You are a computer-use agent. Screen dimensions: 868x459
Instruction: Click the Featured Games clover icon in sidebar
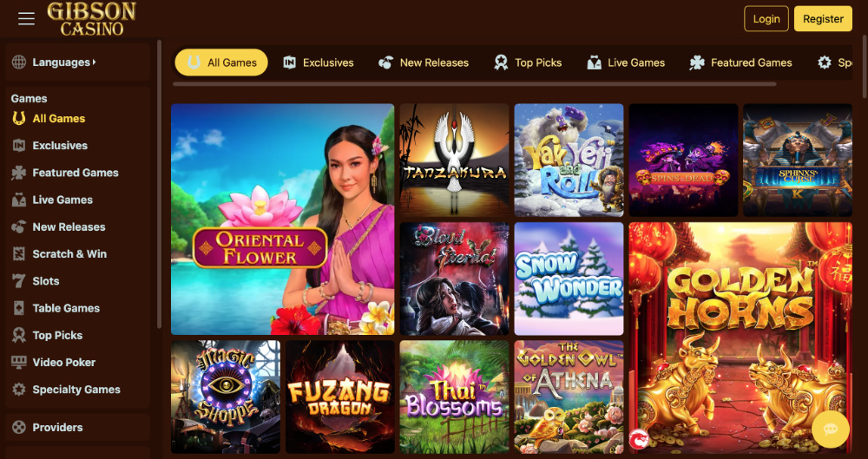(x=19, y=172)
